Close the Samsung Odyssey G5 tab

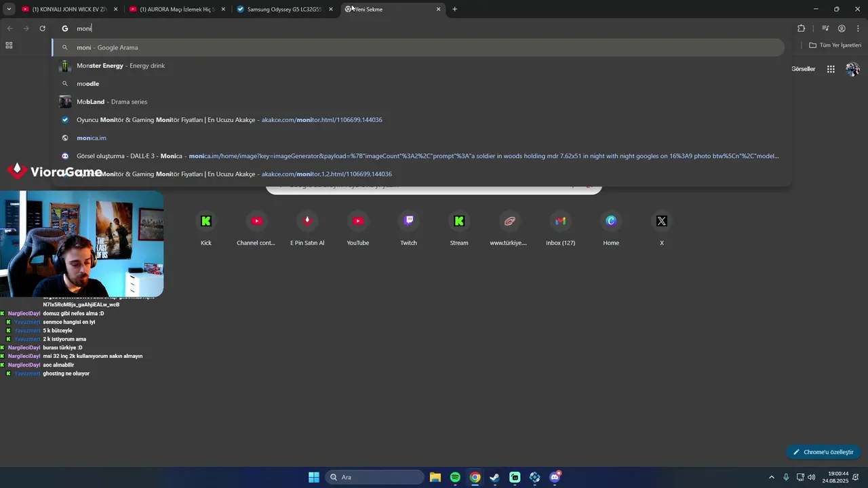pos(331,9)
